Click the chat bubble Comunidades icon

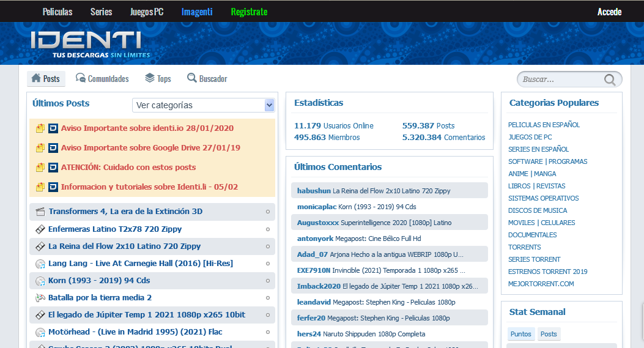[x=81, y=78]
